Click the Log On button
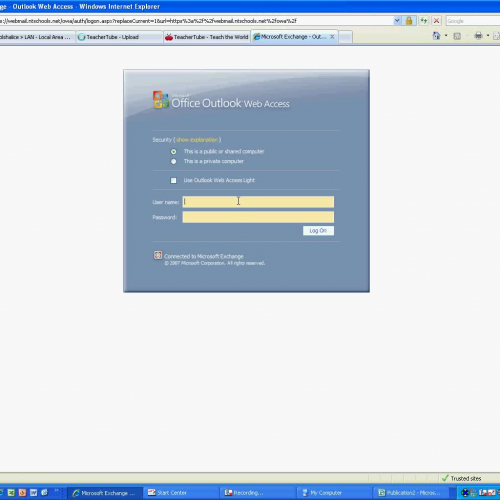Viewport: 500px width, 500px height. tap(318, 231)
